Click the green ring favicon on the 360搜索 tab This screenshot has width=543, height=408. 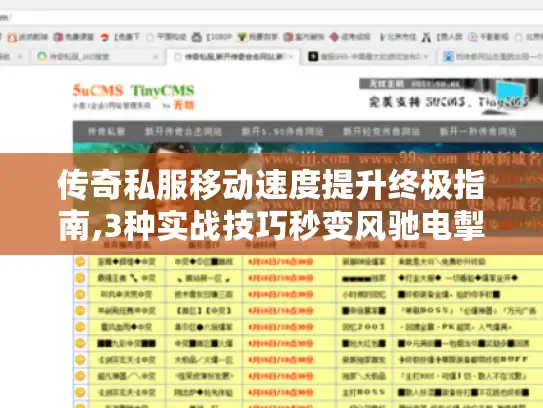tap(42, 56)
